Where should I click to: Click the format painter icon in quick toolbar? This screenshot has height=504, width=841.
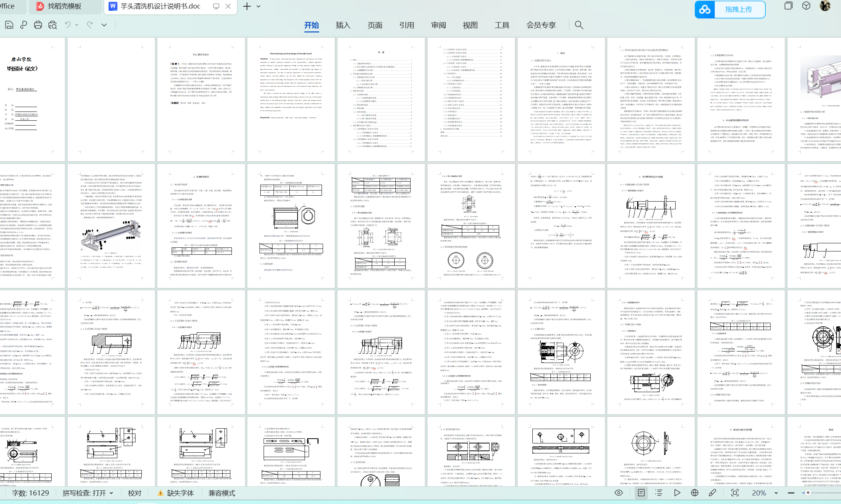(24, 25)
